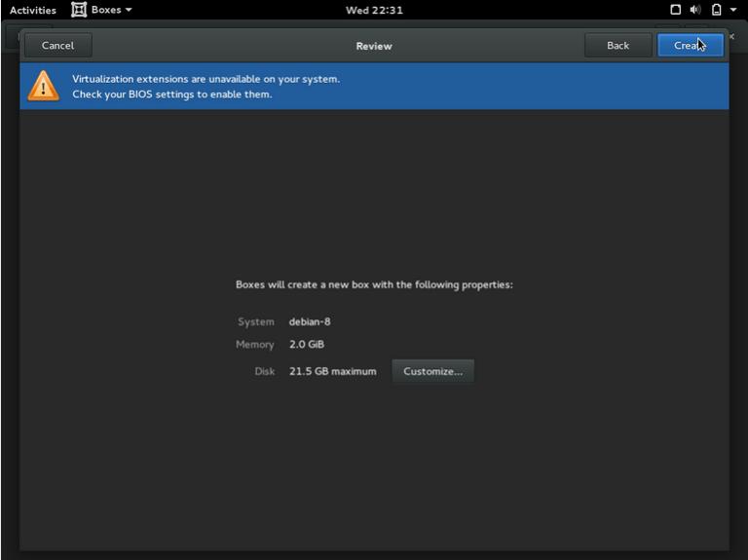Screen dimensions: 748x560
Task: Click the 'Boxes will create a new box' heading
Action: [x=374, y=285]
